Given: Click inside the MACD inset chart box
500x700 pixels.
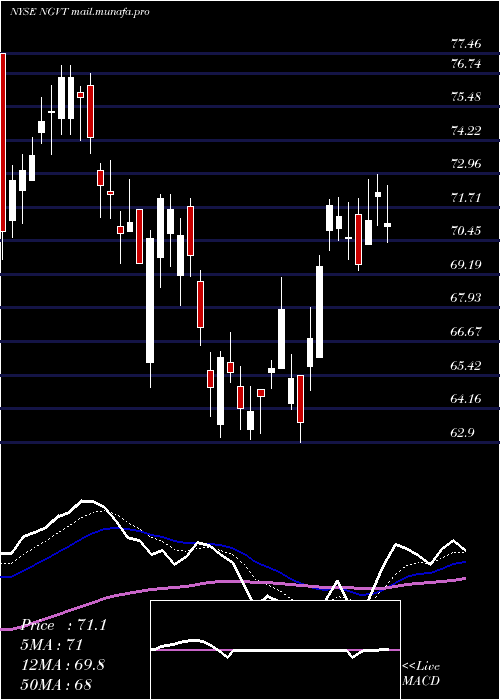Looking at the screenshot, I should tap(275, 650).
